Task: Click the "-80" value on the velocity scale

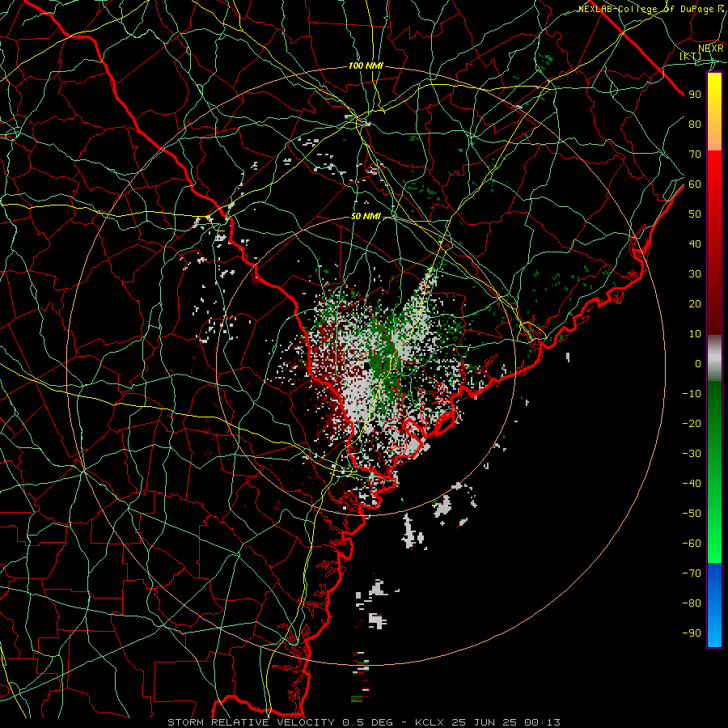Action: pos(692,603)
